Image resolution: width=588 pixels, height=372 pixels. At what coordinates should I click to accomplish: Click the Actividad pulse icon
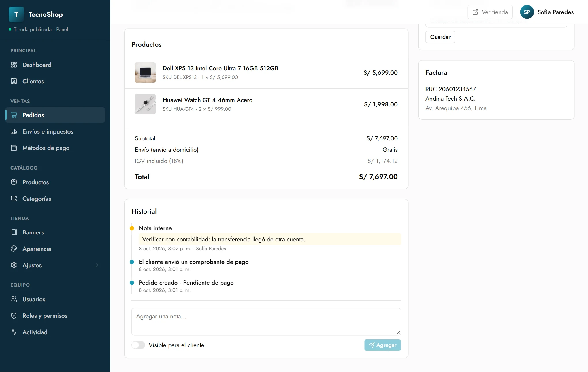tap(14, 332)
